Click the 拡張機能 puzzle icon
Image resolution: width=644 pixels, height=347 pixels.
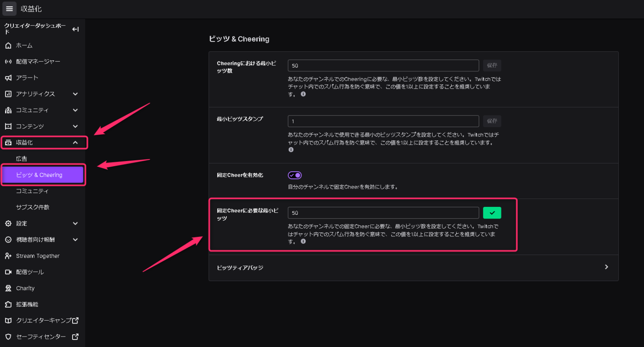point(8,304)
